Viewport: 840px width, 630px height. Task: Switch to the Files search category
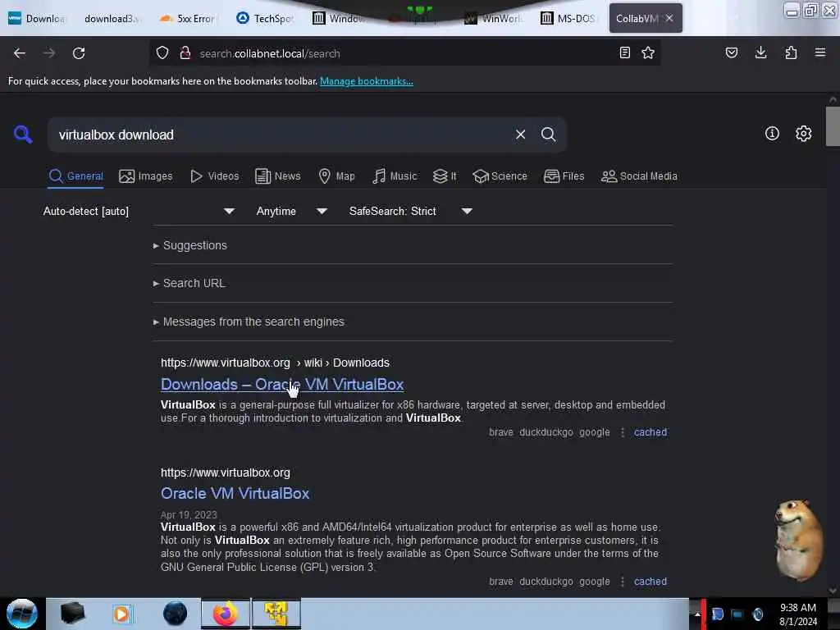tap(564, 176)
